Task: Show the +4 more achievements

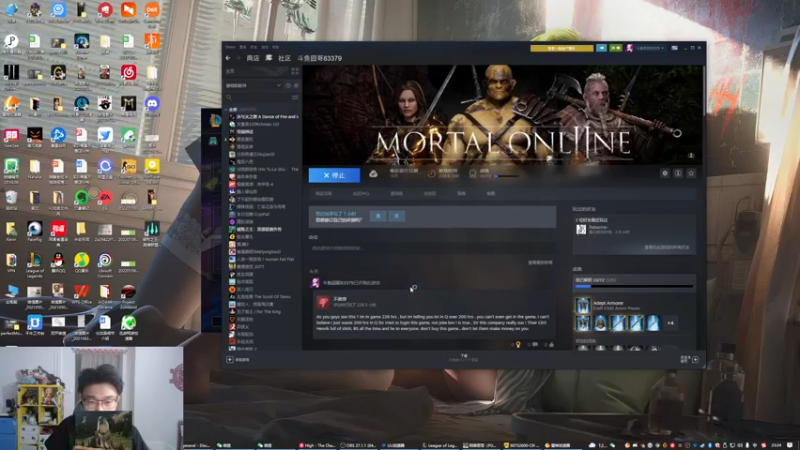Action: [670, 323]
